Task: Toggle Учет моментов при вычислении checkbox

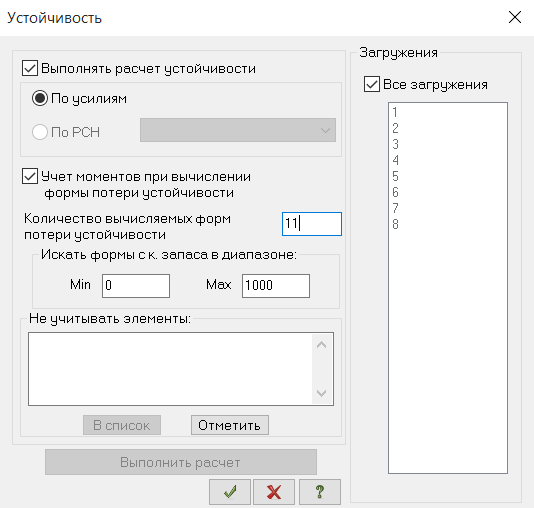Action: point(30,176)
